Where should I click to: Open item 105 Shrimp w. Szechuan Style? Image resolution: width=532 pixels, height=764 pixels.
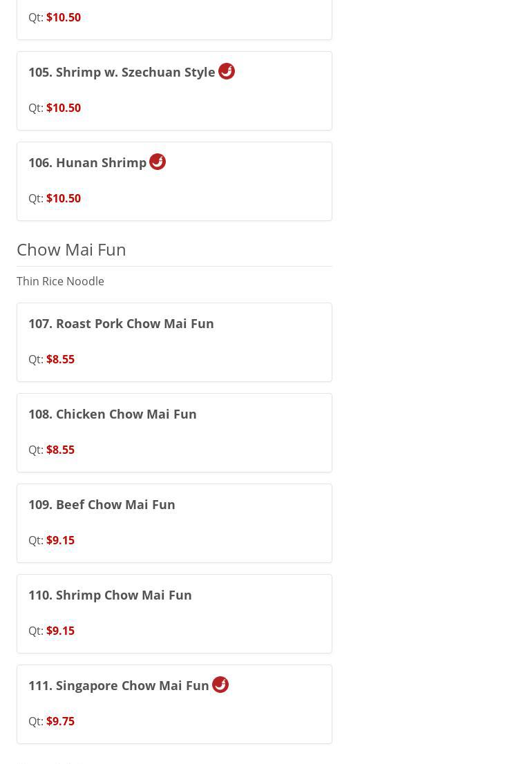[x=122, y=73]
